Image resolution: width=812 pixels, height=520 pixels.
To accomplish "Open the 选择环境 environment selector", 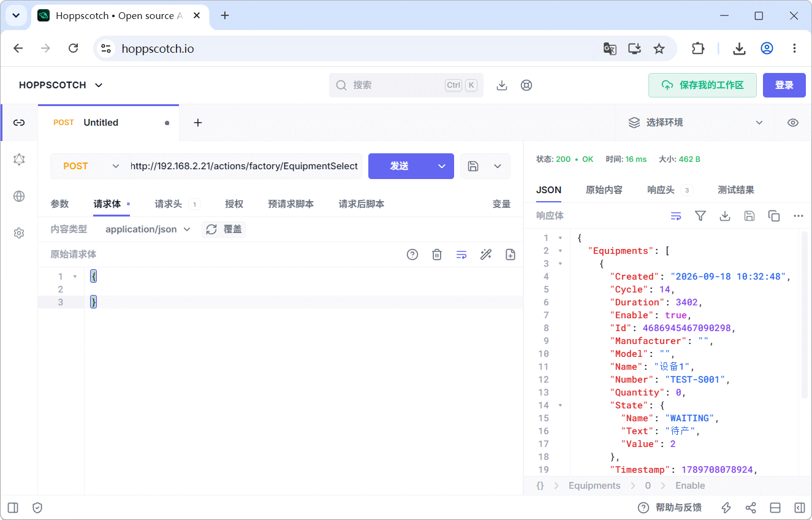I will (695, 123).
